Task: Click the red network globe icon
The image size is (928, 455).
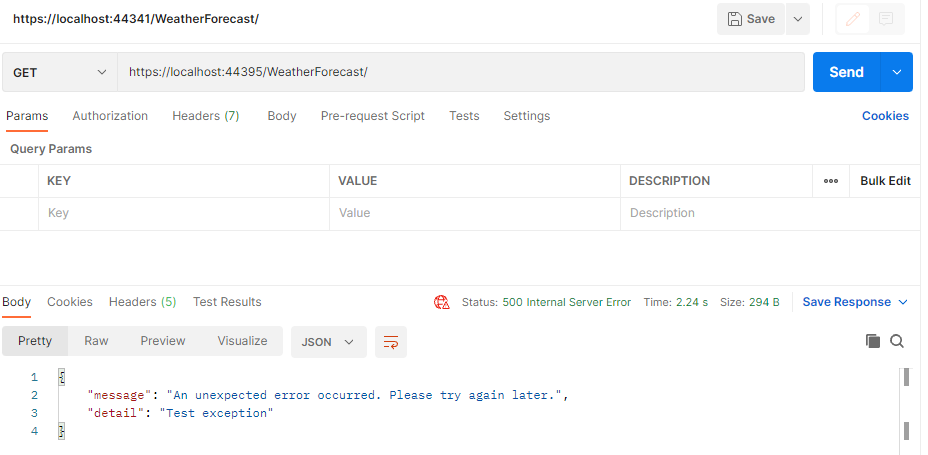Action: (x=442, y=302)
